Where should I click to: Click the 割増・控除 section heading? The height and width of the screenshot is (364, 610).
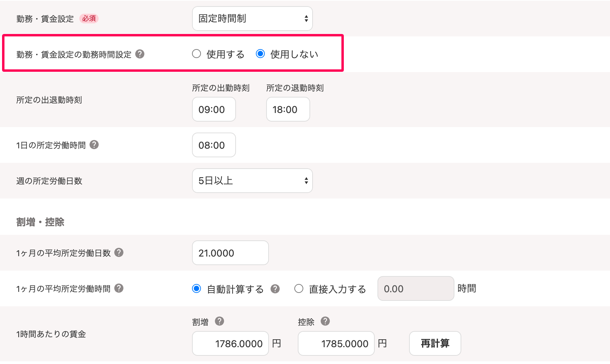click(x=40, y=222)
